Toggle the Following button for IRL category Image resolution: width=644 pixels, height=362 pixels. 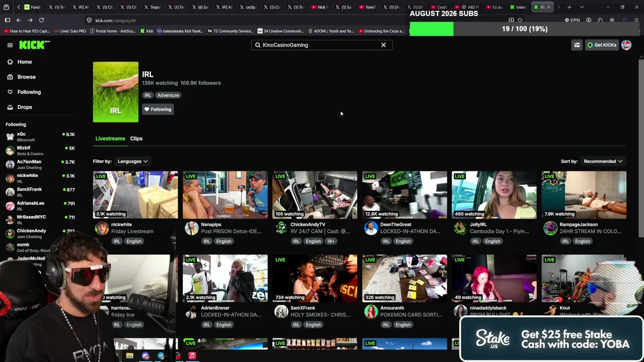tap(158, 109)
